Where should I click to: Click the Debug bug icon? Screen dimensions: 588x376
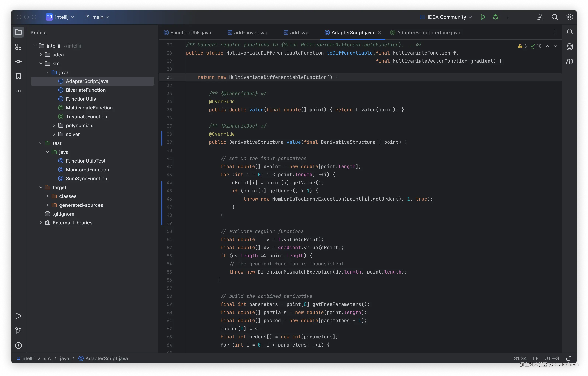point(496,17)
